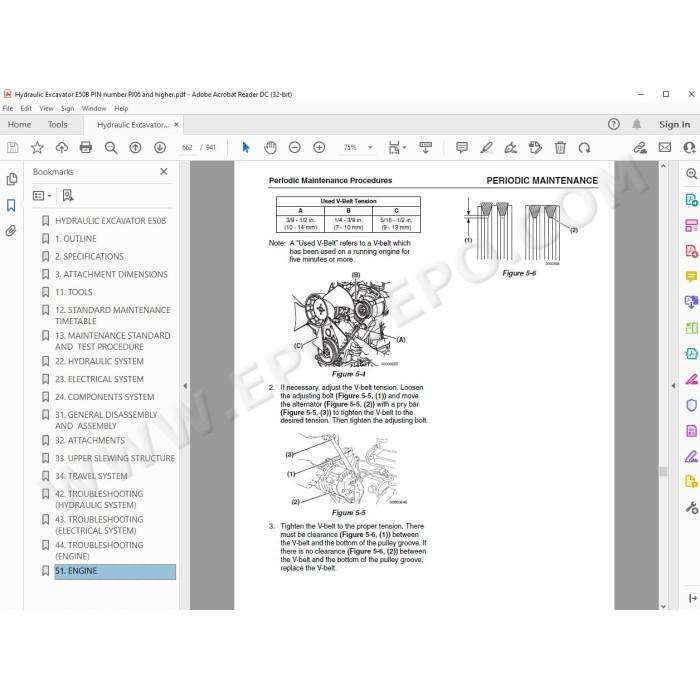Open the Help question mark icon
Screen dimensions: 700x700
614,124
